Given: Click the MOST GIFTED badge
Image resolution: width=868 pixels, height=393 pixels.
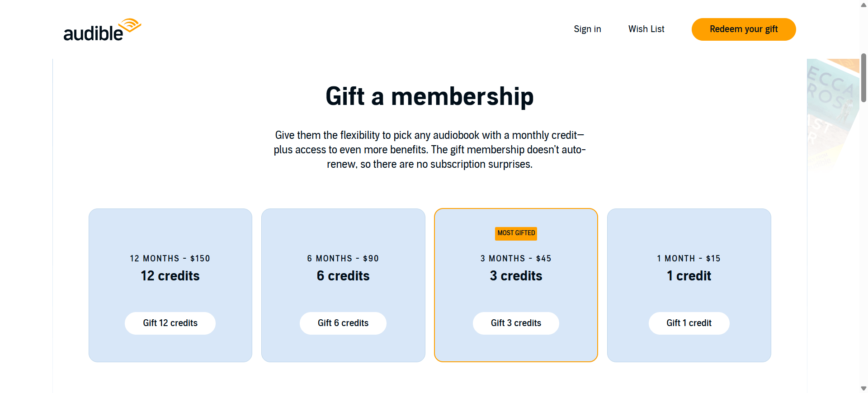Looking at the screenshot, I should (516, 233).
